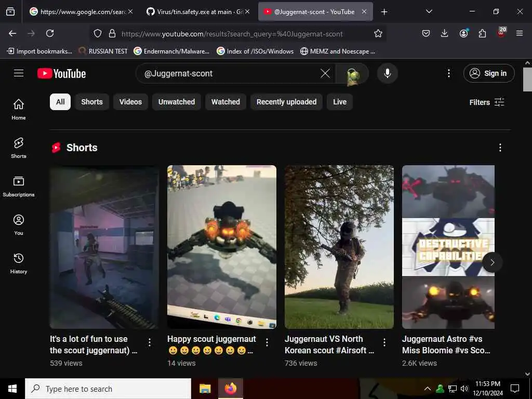The width and height of the screenshot is (532, 399).
Task: Open 'It's a lot of fun to use' short title
Action: pyautogui.click(x=94, y=344)
